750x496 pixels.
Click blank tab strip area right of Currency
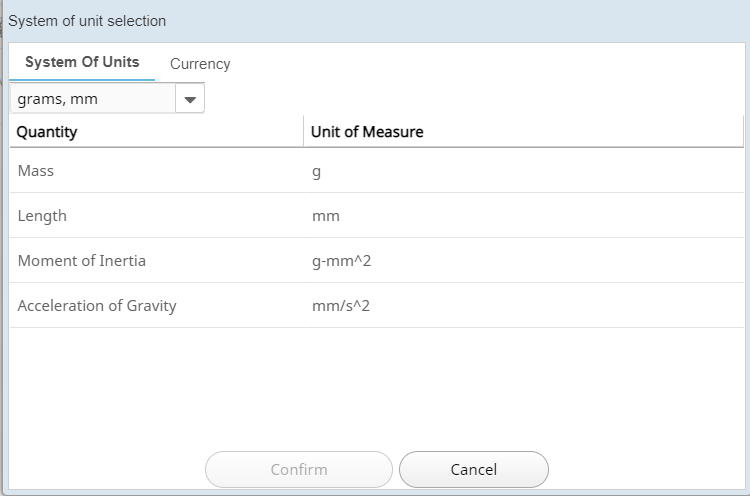[490, 64]
